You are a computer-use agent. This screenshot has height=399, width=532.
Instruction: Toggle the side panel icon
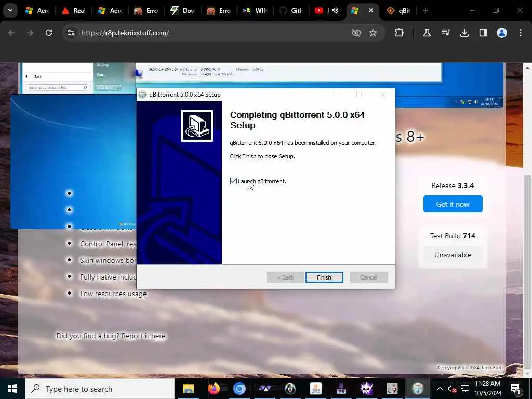click(x=483, y=33)
